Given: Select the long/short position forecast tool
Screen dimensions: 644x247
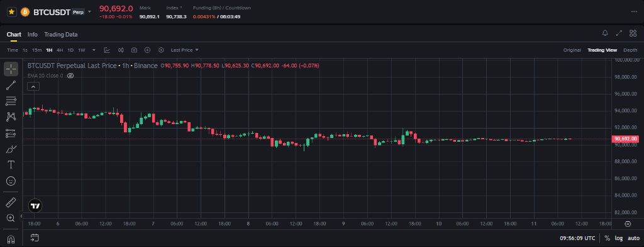Looking at the screenshot, I should (11, 133).
